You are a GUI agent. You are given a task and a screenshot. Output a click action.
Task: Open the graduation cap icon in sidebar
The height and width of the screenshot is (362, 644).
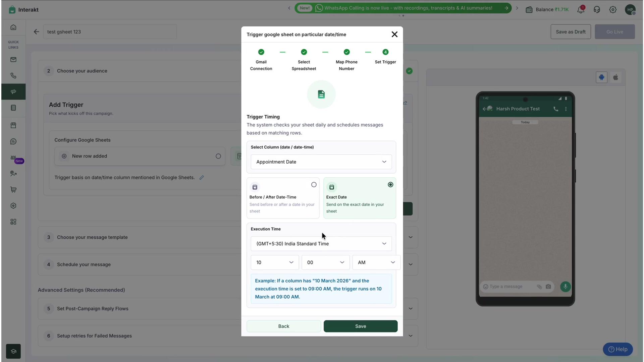(x=13, y=351)
